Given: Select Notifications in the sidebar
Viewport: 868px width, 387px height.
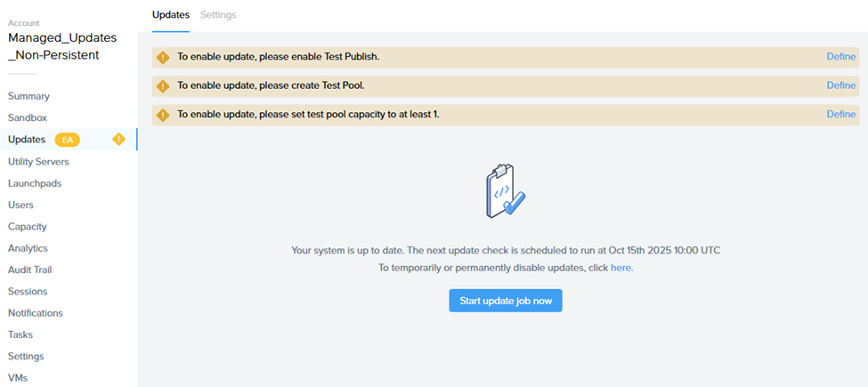Looking at the screenshot, I should 36,313.
